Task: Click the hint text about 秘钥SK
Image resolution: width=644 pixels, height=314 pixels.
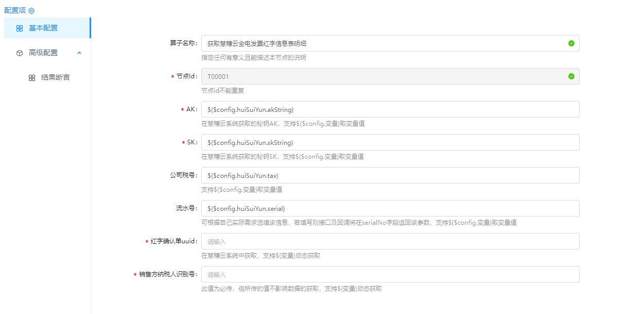Action: pos(283,157)
